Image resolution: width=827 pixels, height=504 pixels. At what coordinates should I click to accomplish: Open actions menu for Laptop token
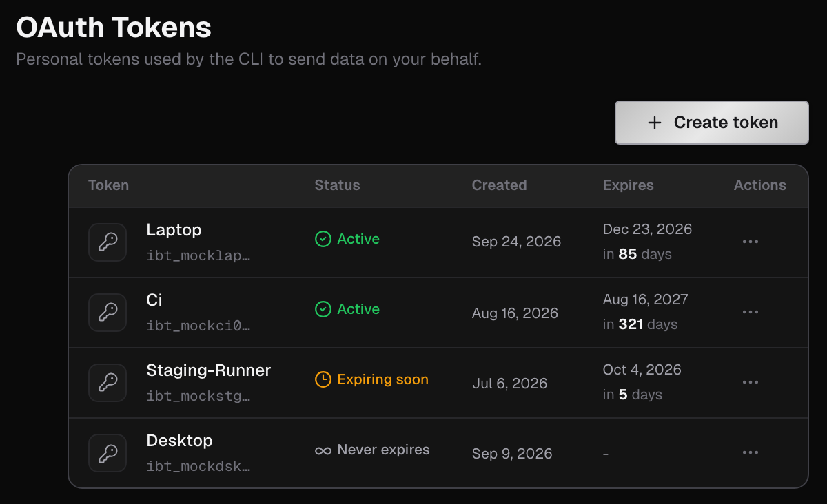[751, 242]
